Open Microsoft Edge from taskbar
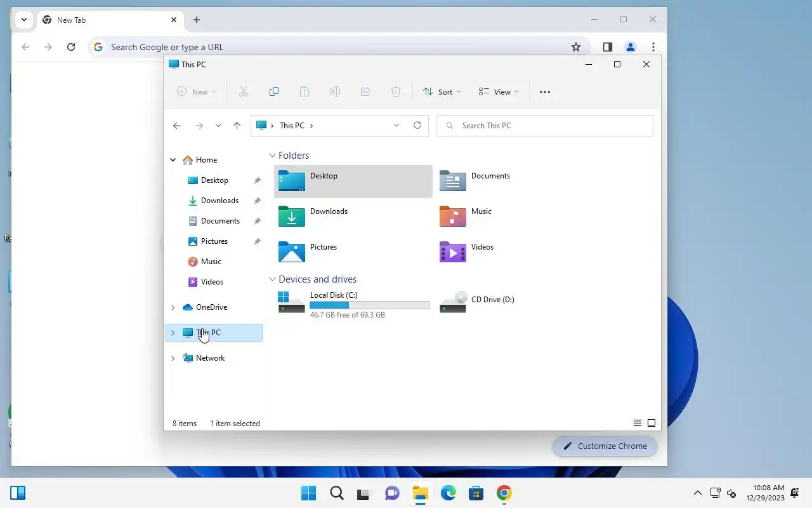 [449, 493]
